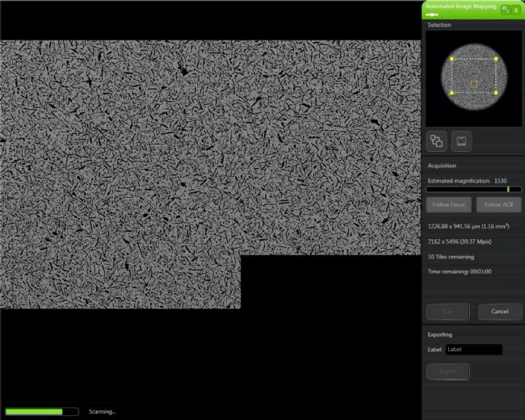Click the bottom-right yellow selection handle

click(496, 93)
